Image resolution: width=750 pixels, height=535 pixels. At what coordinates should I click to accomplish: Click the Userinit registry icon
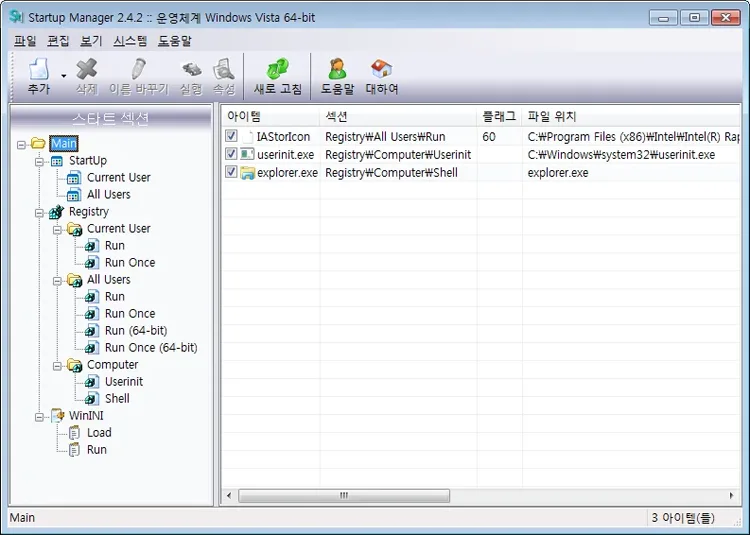click(x=92, y=382)
